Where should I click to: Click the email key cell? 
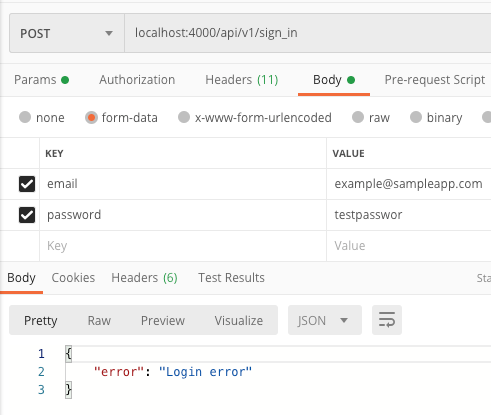pyautogui.click(x=183, y=184)
